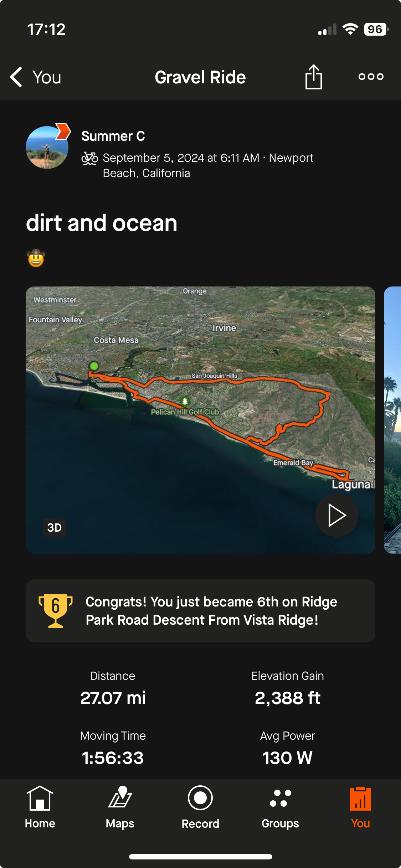Viewport: 401px width, 868px height.
Task: View the next activity photo
Action: click(x=392, y=420)
